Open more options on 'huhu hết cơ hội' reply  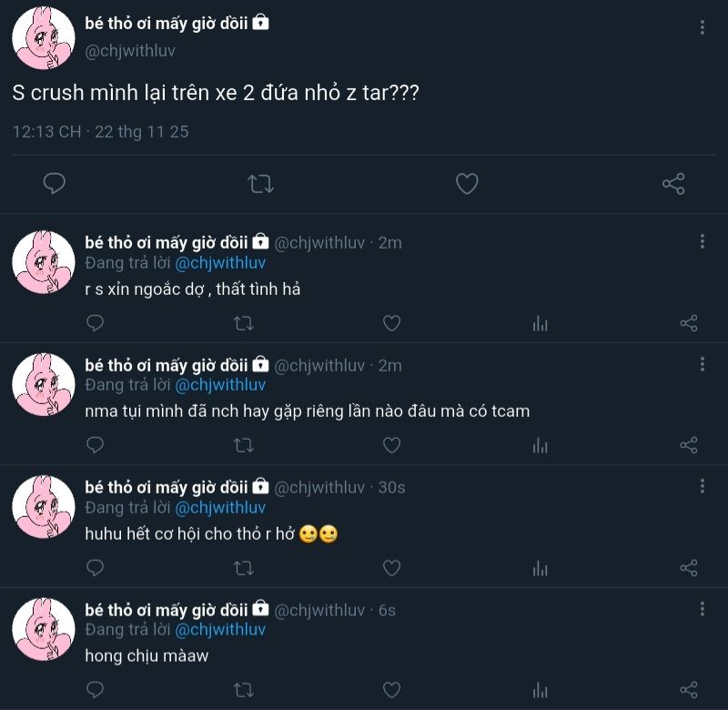pyautogui.click(x=702, y=486)
